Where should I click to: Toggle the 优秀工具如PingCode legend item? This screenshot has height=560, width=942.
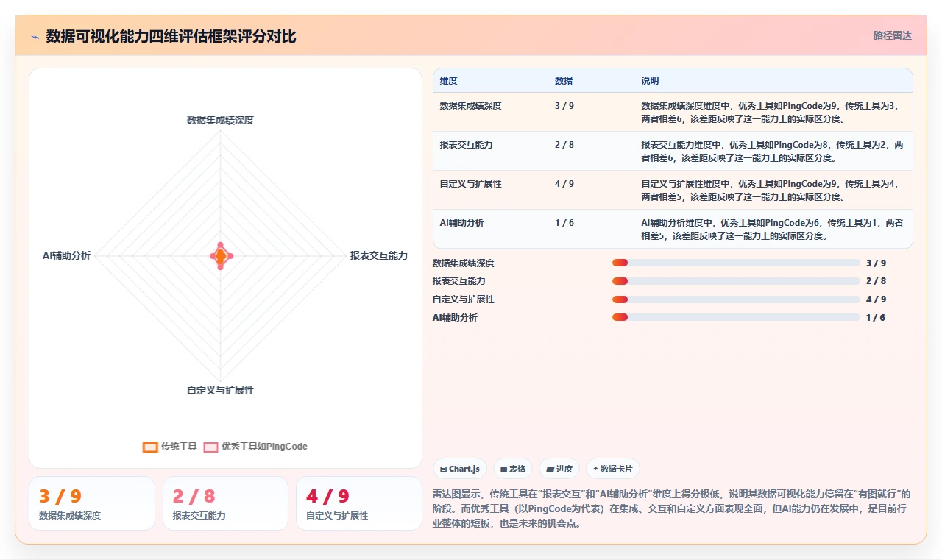click(255, 447)
